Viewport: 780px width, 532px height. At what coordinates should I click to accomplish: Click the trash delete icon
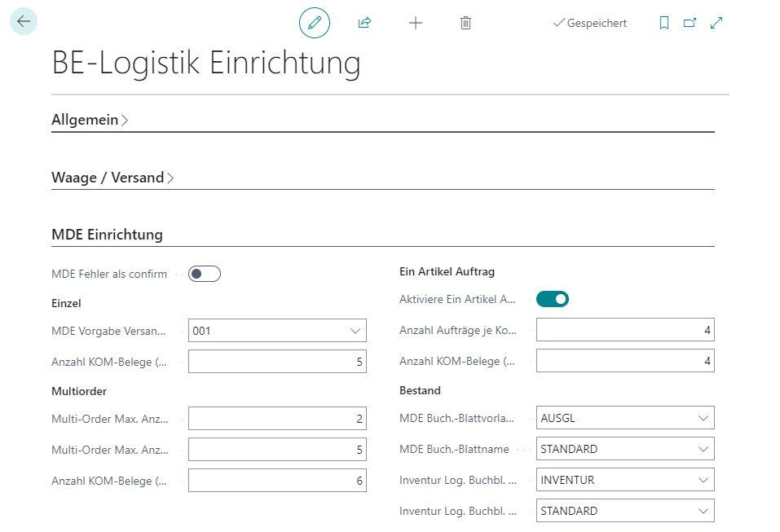pos(466,23)
